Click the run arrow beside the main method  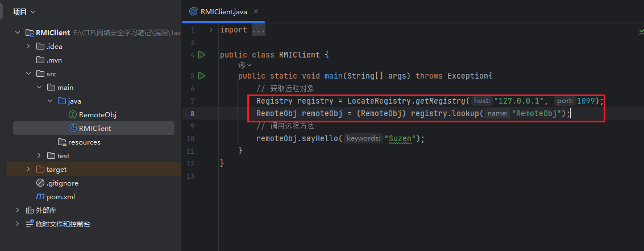click(202, 76)
